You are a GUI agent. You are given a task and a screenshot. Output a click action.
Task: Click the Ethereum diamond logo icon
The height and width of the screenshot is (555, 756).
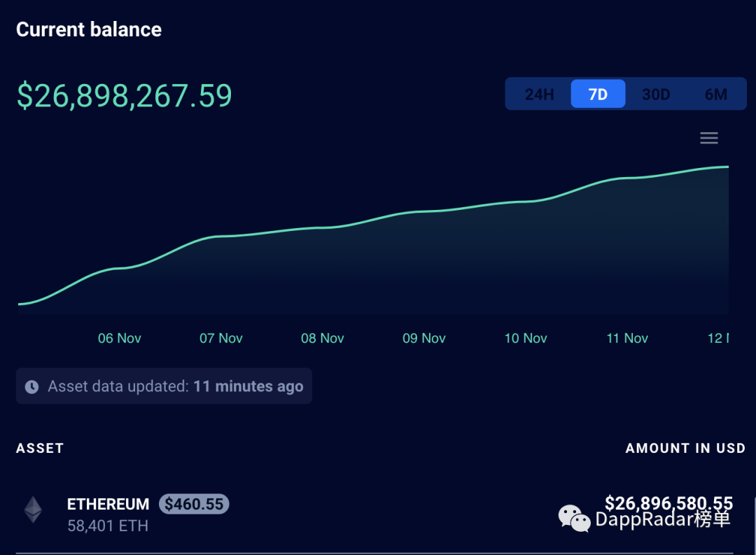tap(33, 510)
